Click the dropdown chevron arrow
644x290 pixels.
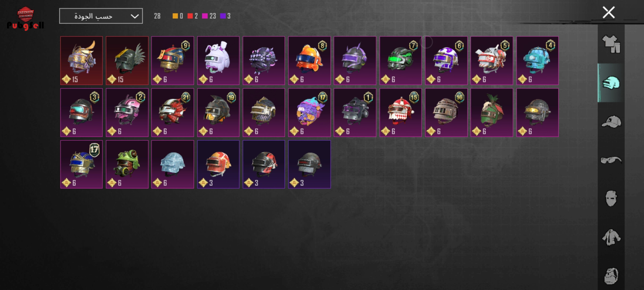(134, 16)
